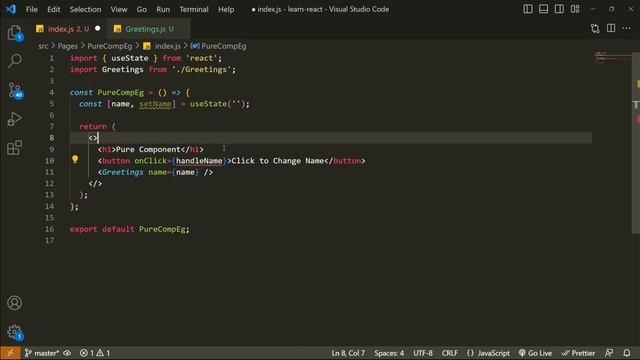Split the editor to the right
Viewport: 640px width, 360px height.
(x=611, y=28)
